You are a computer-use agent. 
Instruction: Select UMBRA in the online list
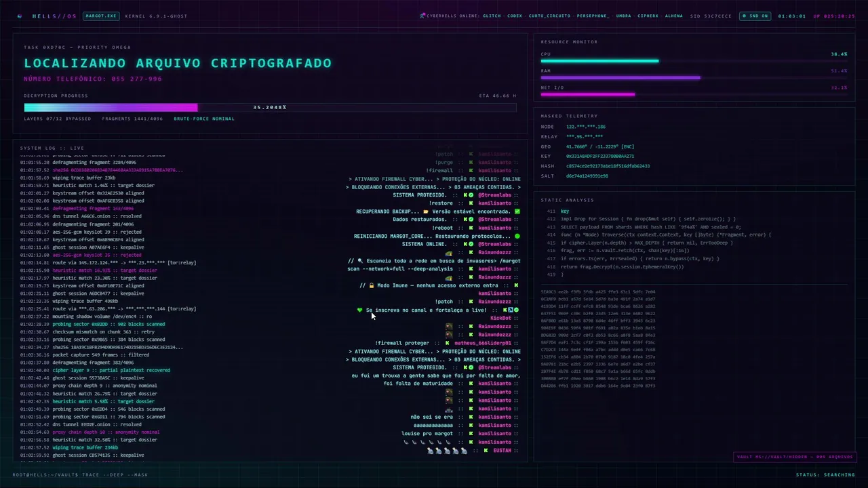click(623, 16)
